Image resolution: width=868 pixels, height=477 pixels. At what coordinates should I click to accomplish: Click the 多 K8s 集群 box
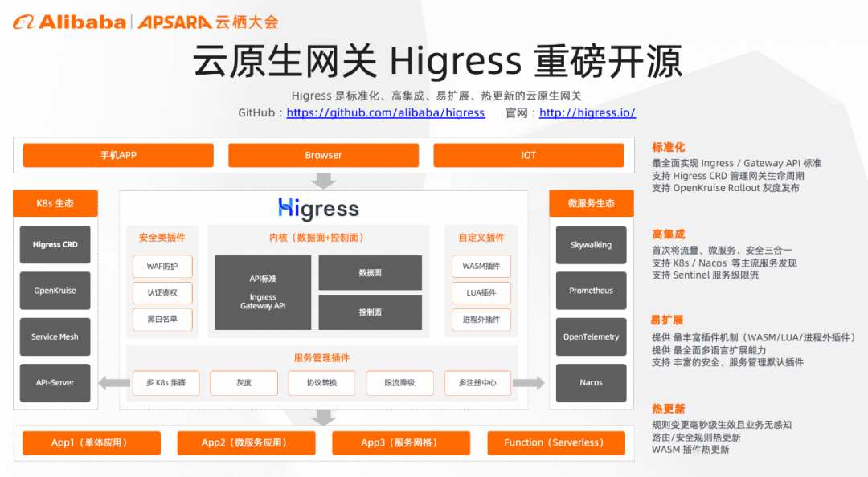pos(166,383)
